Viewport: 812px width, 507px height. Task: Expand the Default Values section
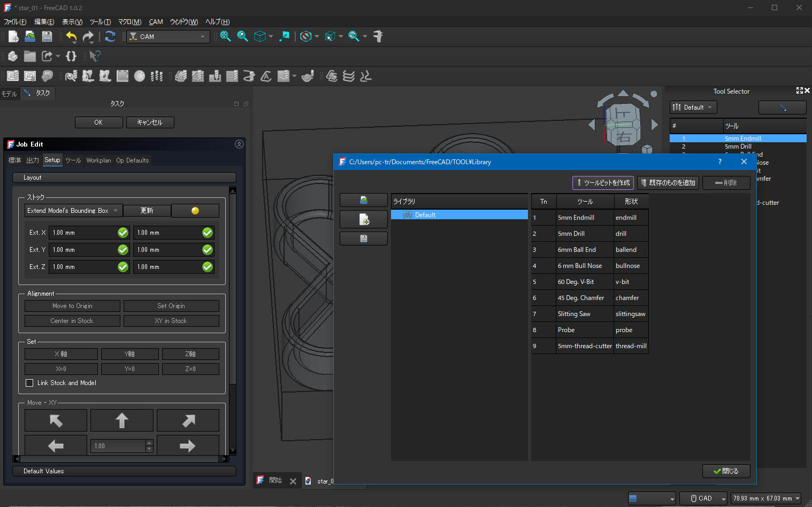(124, 471)
